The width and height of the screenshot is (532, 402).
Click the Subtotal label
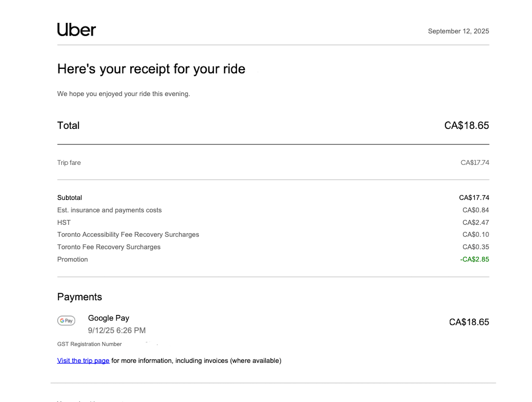click(x=70, y=198)
